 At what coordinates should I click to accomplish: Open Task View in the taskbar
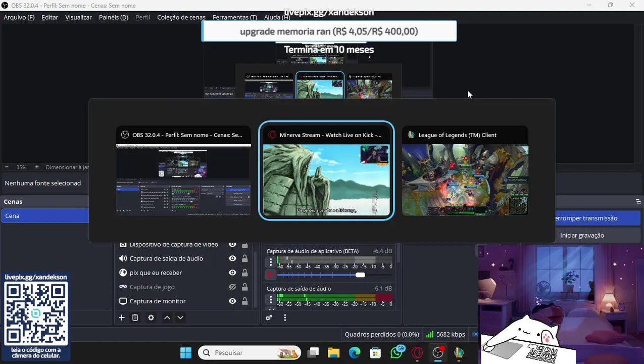click(x=313, y=352)
